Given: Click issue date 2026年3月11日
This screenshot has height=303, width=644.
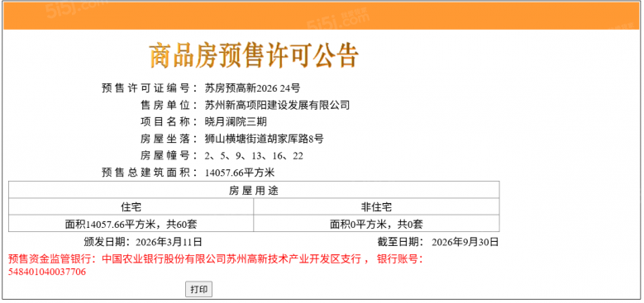Looking at the screenshot, I should coord(169,242).
